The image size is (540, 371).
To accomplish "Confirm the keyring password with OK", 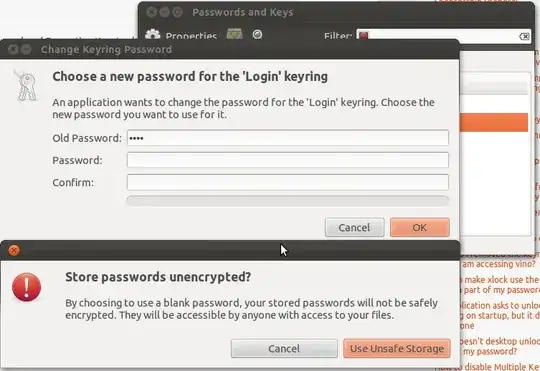I will tap(420, 227).
